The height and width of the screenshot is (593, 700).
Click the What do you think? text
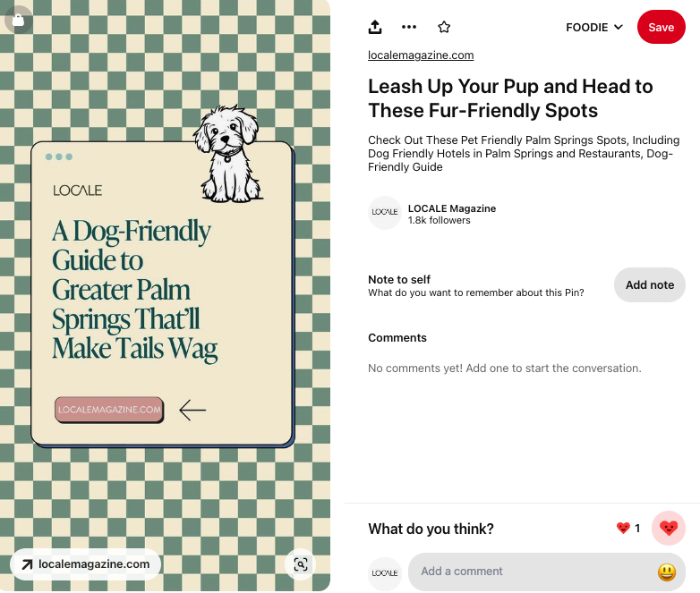coord(431,529)
